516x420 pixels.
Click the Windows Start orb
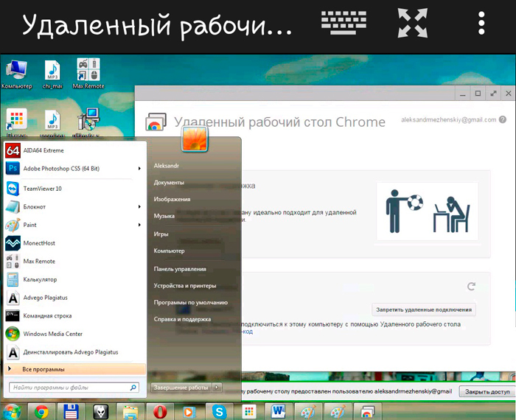tap(12, 411)
